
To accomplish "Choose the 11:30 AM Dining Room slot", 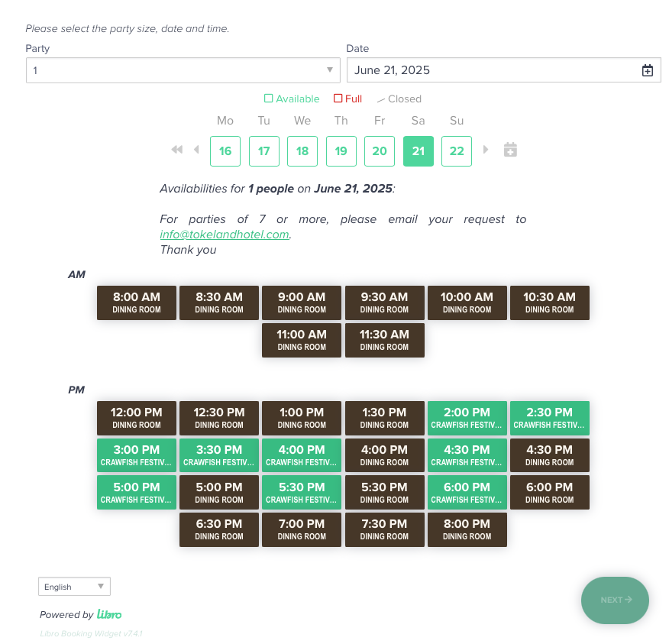I will pos(384,340).
